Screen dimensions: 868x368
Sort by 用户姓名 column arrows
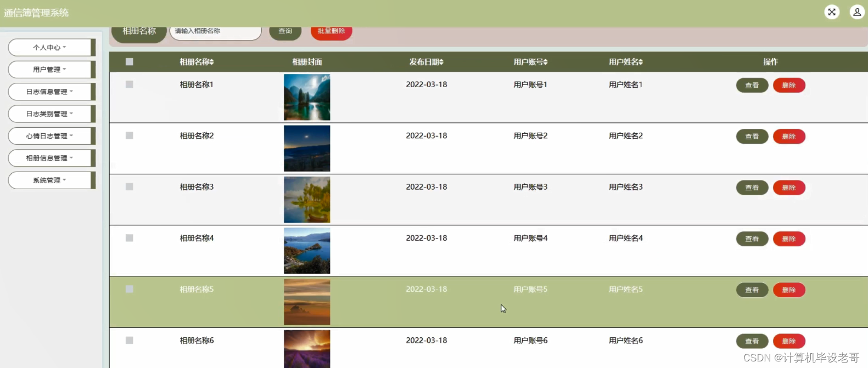click(640, 62)
